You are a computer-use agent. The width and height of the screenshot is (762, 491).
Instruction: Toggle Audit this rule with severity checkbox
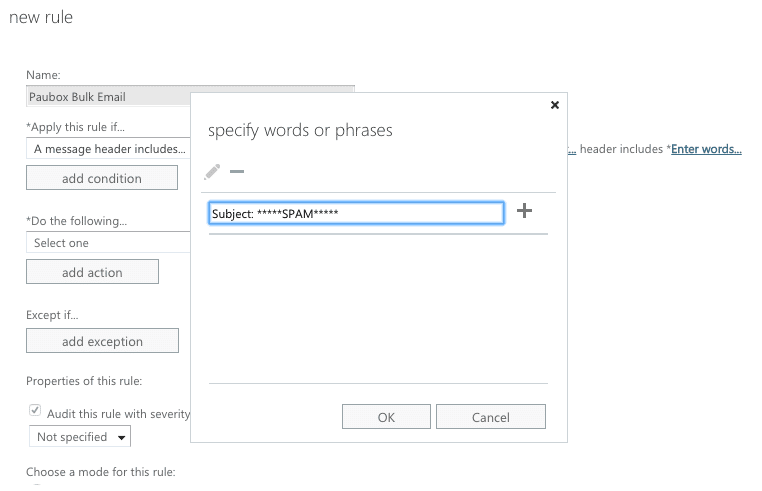click(36, 411)
